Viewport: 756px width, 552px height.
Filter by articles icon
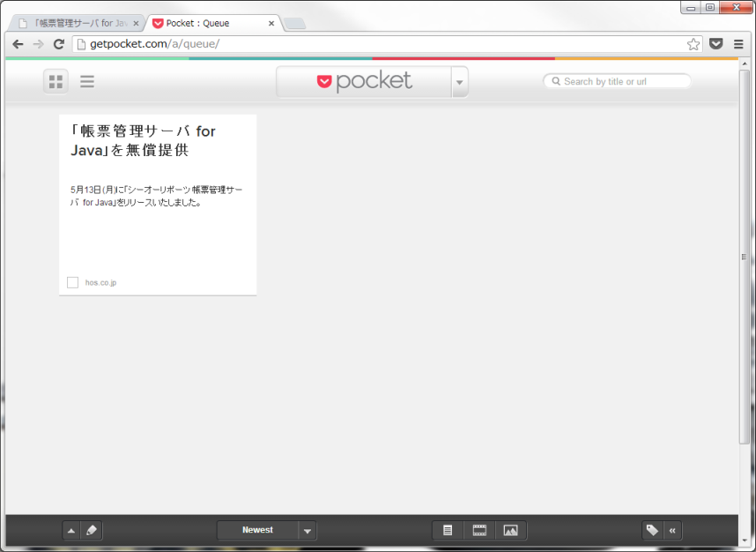click(x=448, y=530)
